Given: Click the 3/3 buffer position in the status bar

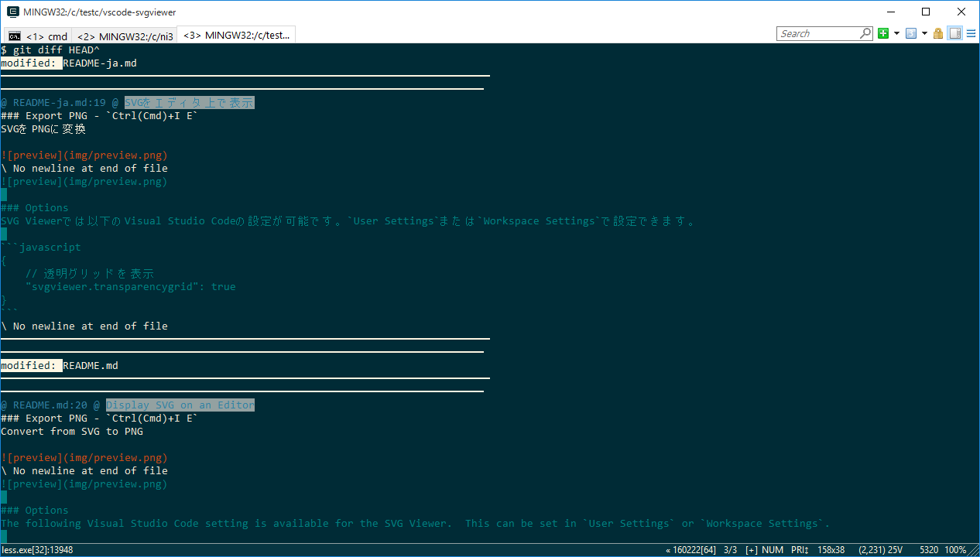Looking at the screenshot, I should pyautogui.click(x=728, y=549).
